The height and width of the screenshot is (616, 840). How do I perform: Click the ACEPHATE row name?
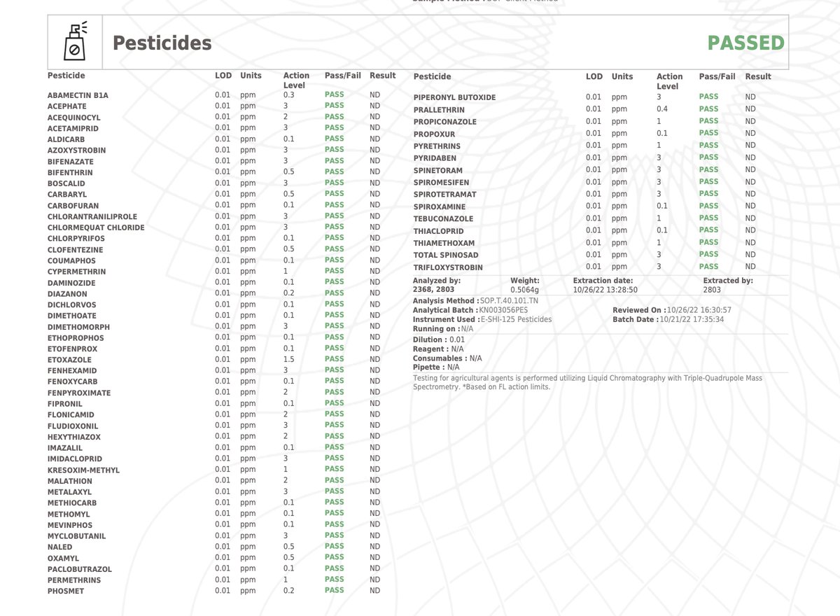66,106
